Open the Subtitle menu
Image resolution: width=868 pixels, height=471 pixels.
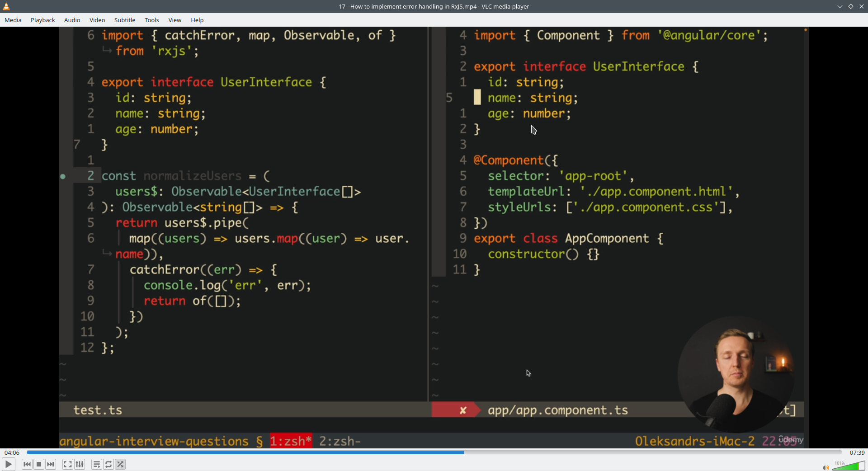125,20
